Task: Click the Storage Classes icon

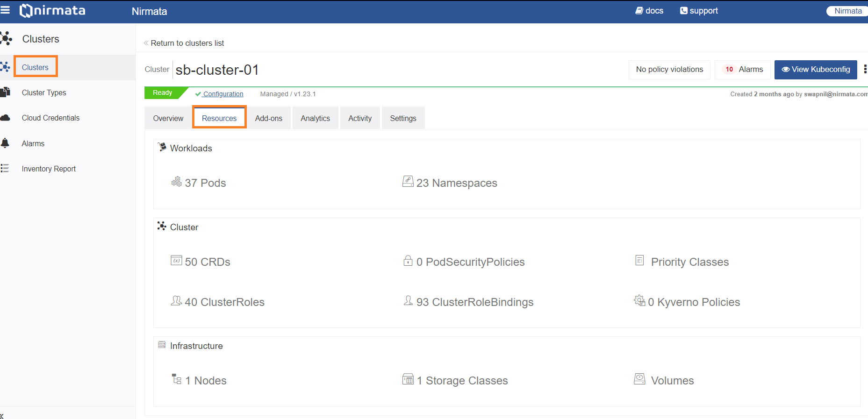Action: click(x=408, y=379)
